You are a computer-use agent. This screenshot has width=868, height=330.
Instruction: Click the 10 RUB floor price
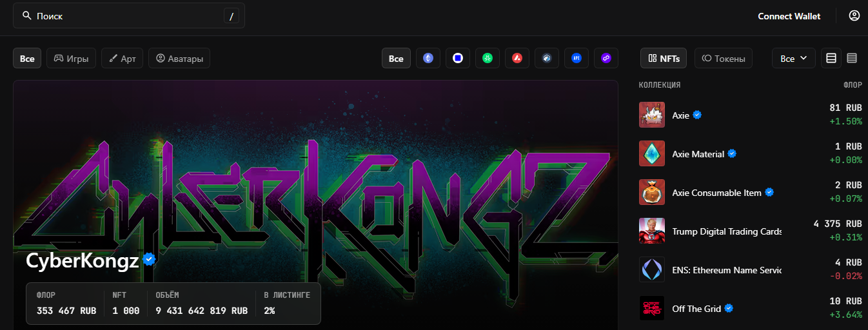coord(845,301)
